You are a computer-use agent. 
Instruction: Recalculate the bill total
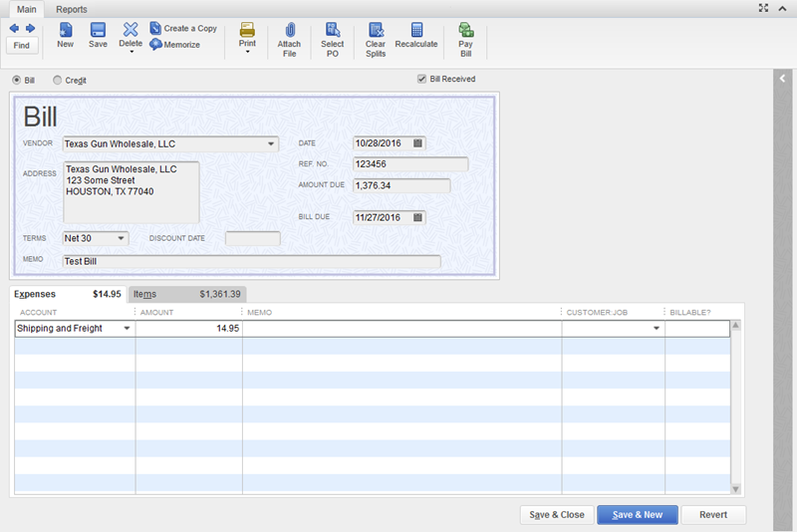pyautogui.click(x=416, y=35)
